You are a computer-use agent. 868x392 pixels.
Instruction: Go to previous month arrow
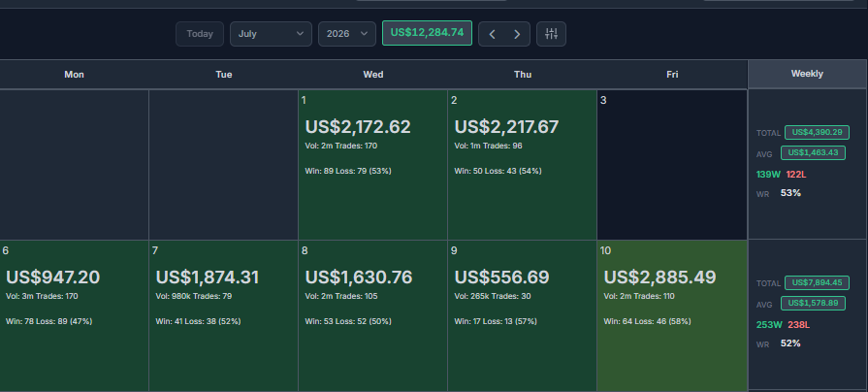(x=492, y=34)
